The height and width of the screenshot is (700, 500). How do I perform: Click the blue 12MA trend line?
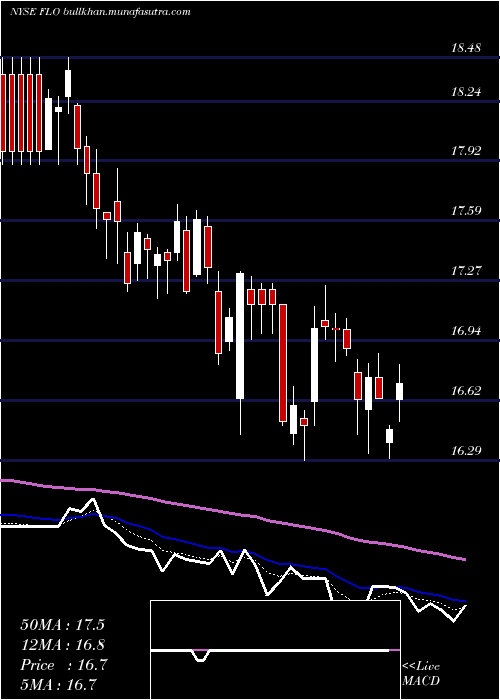coord(232,550)
